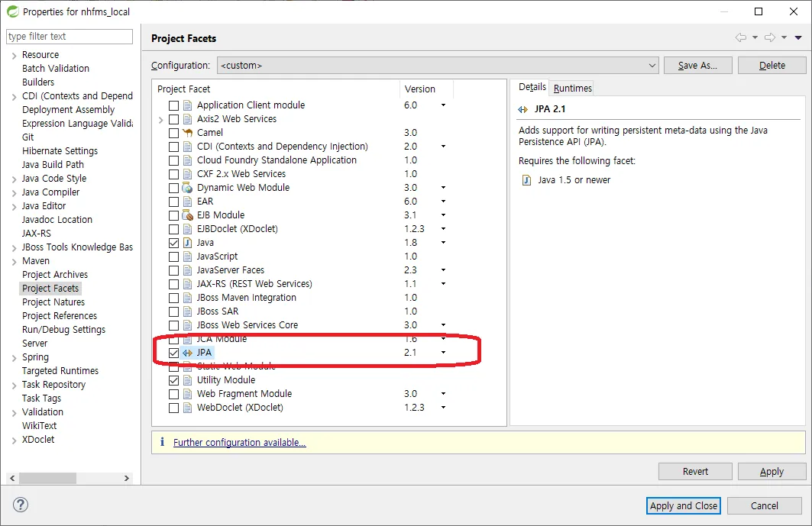Select Targeted Runtimes in sidebar
Viewport: 812px width, 526px height.
[x=60, y=371]
